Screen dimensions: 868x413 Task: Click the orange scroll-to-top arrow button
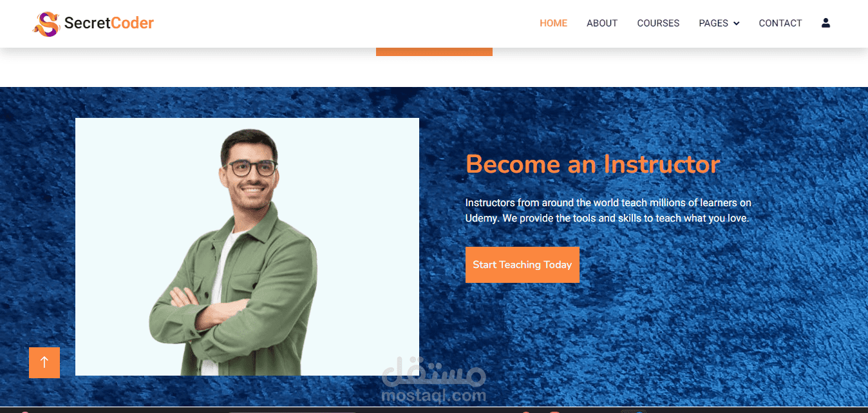pos(44,363)
